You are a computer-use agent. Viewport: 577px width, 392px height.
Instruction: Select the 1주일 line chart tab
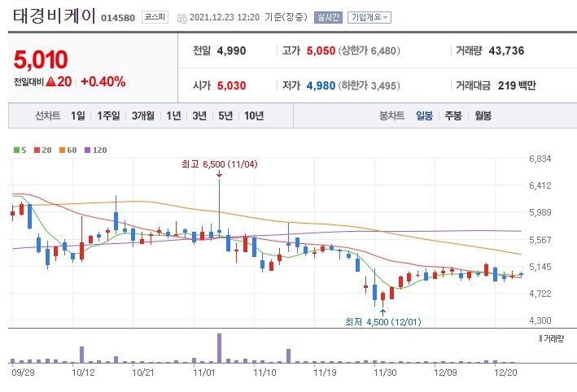click(108, 115)
